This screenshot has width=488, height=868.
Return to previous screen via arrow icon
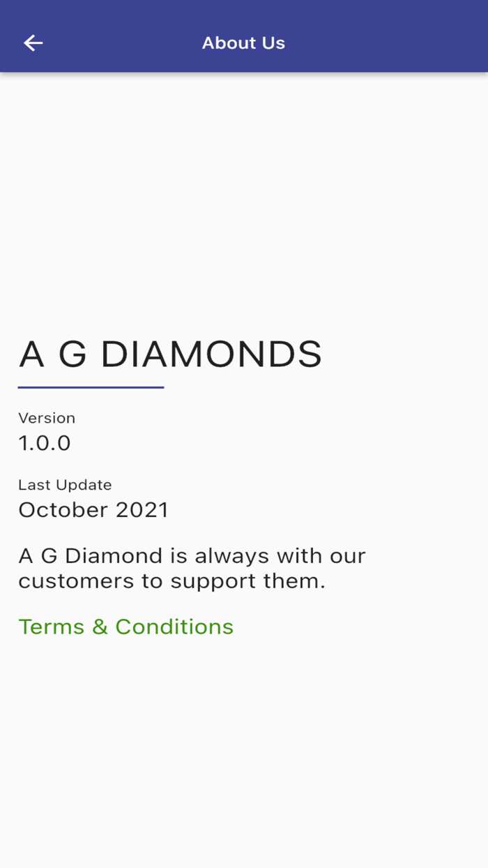33,43
